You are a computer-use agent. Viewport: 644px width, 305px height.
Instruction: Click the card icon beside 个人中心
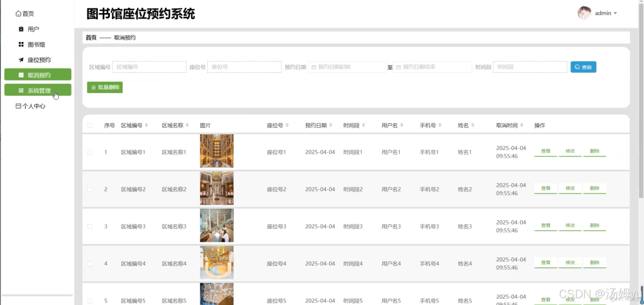click(18, 106)
